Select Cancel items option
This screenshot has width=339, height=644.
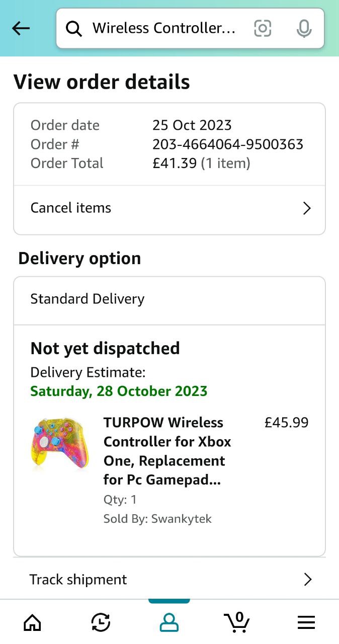pyautogui.click(x=71, y=208)
